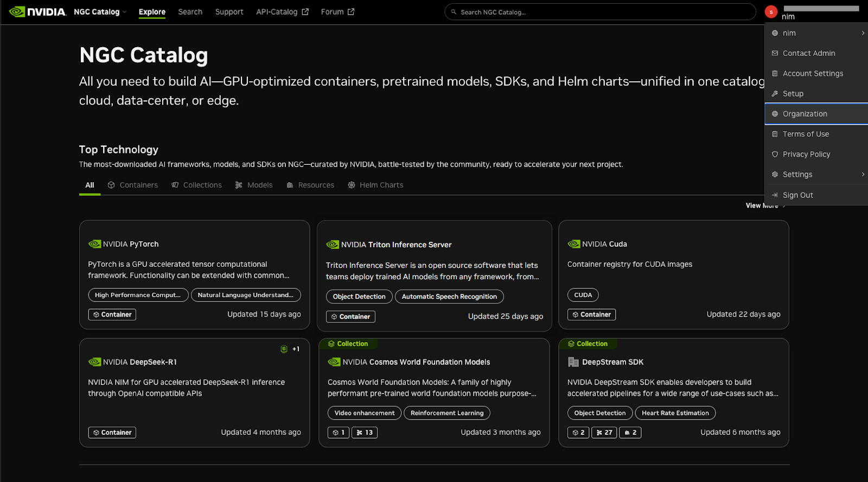
Task: Select the All tab
Action: pos(90,185)
